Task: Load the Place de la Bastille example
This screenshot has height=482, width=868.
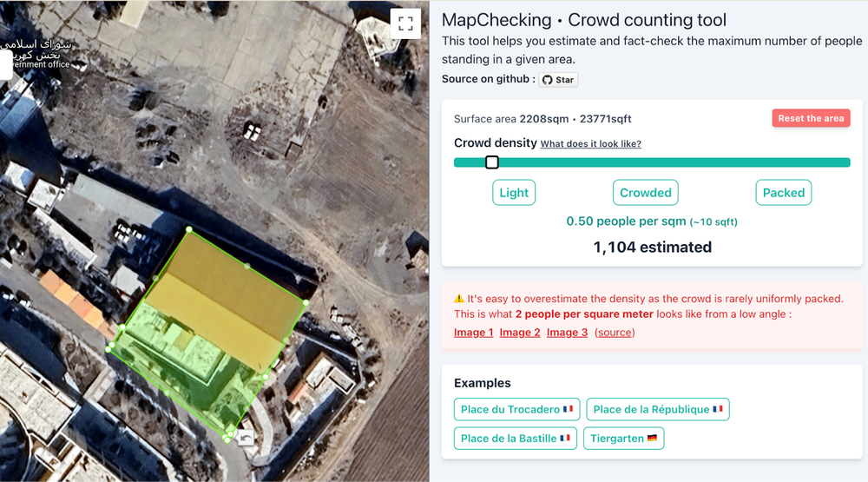Action: (516, 439)
